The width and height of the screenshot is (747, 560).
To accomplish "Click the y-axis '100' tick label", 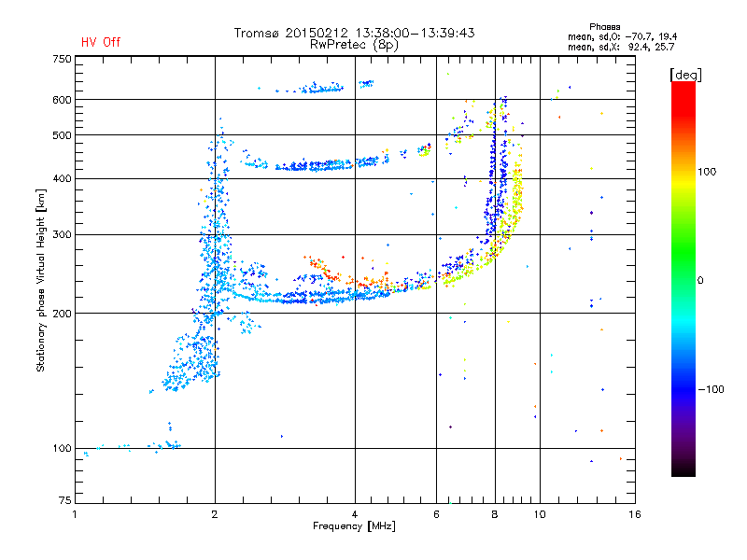I will tap(62, 449).
